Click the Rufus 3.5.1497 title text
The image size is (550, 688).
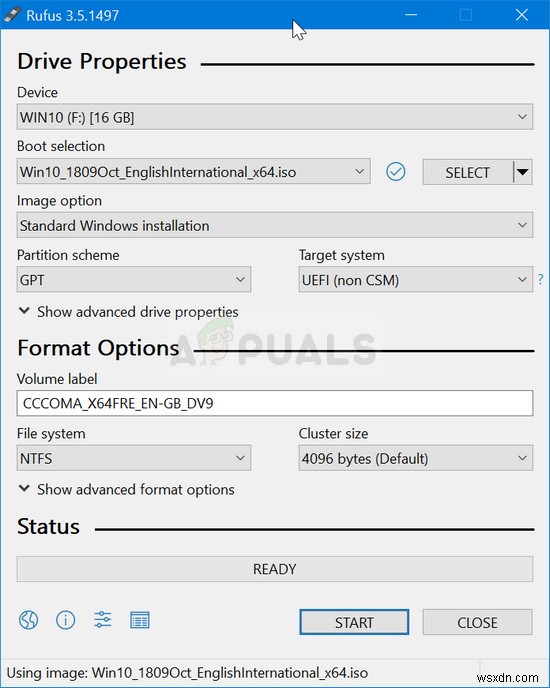[x=72, y=15]
